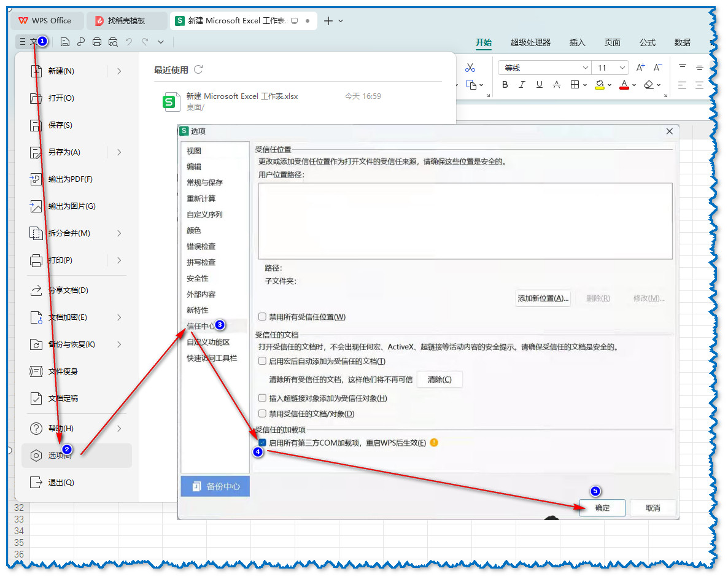728x579 pixels.
Task: Expand the 帮助(H) submenu arrow
Action: [119, 428]
